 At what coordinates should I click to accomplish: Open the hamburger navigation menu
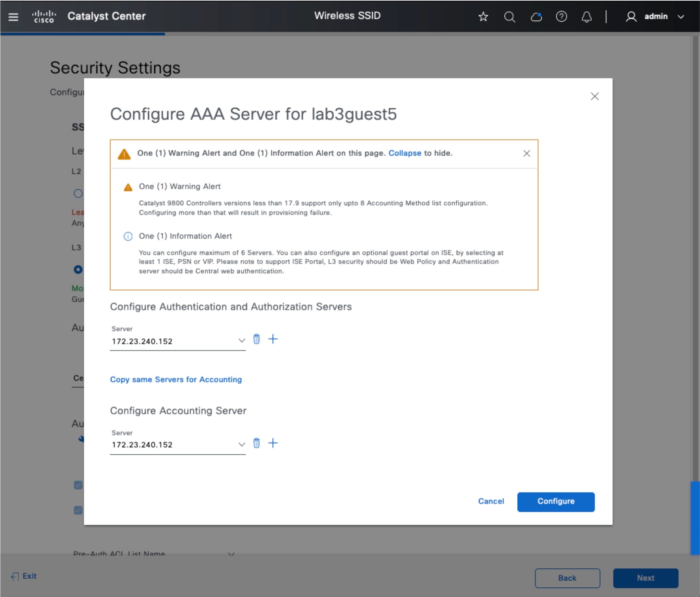(x=13, y=16)
